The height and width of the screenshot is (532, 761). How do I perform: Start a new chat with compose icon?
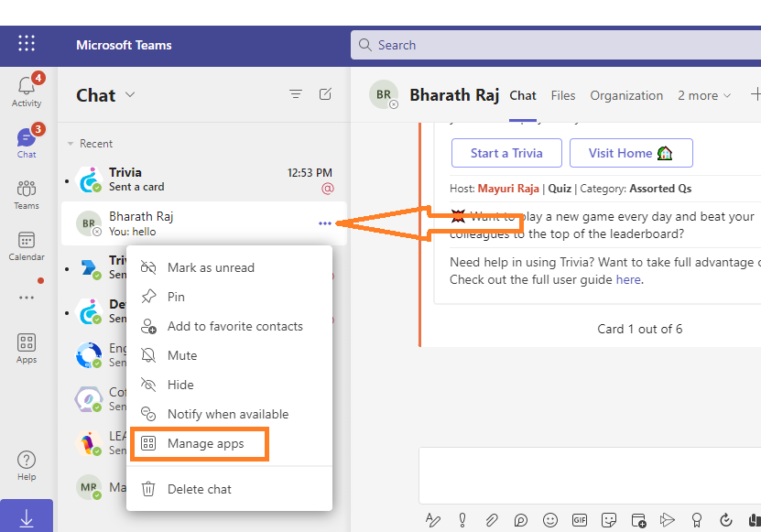(x=325, y=93)
